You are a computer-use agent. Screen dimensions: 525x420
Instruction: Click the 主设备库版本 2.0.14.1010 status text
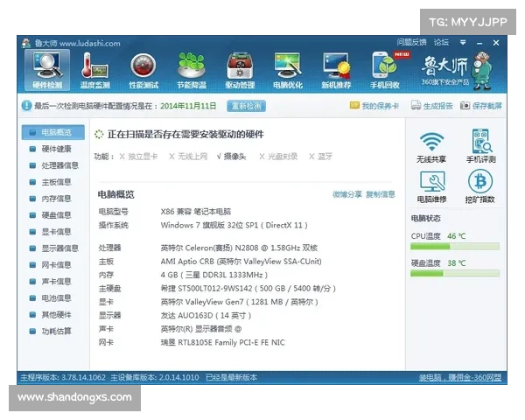click(x=155, y=377)
